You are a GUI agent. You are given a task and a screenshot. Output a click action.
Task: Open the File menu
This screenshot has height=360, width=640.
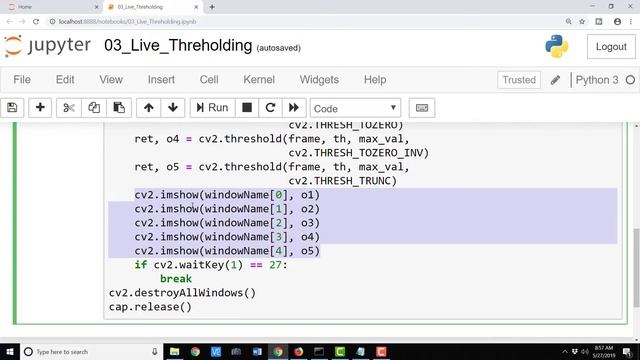22,80
